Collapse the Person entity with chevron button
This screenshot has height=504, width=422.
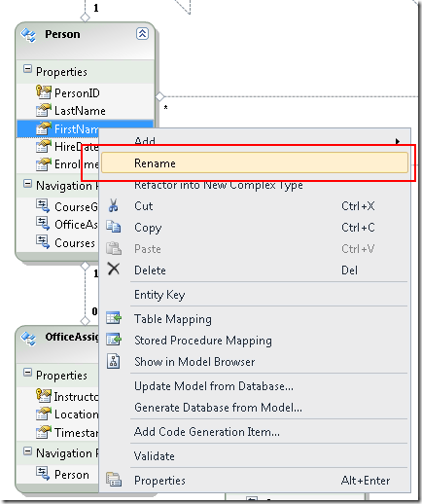(x=142, y=34)
